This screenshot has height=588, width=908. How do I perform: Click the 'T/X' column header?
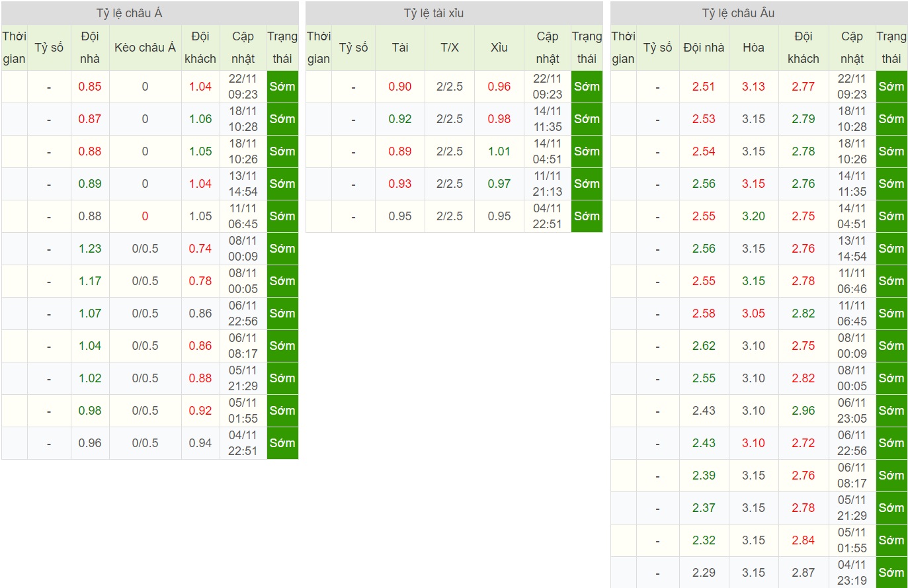tap(450, 48)
